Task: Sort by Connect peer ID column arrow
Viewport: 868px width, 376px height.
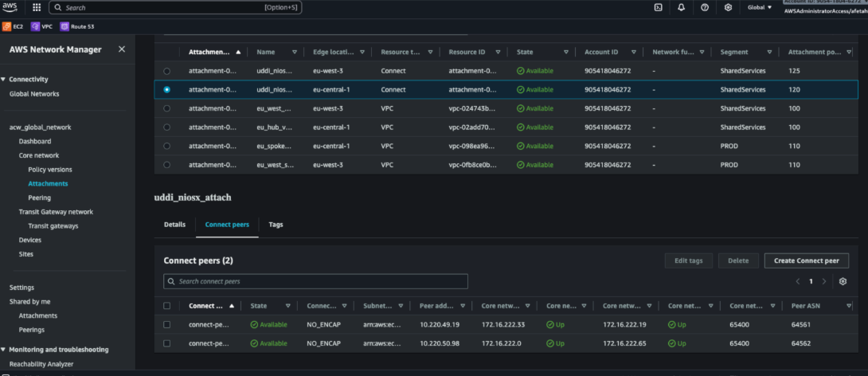Action: click(232, 306)
